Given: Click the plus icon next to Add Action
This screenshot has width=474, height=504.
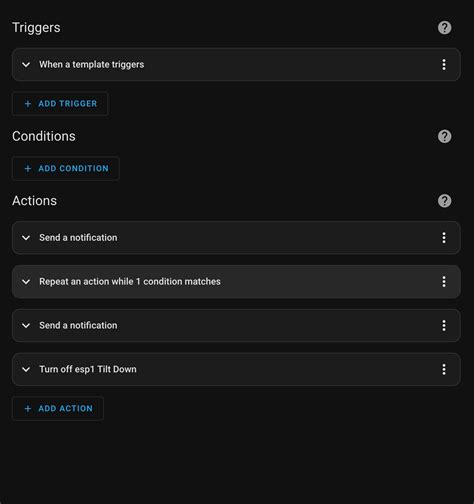Looking at the screenshot, I should coord(28,408).
